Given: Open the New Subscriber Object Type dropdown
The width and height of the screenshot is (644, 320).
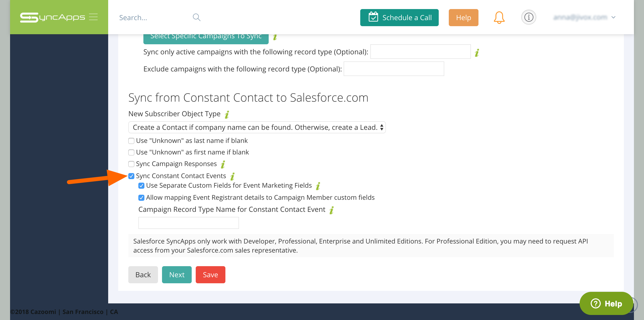Looking at the screenshot, I should point(257,127).
